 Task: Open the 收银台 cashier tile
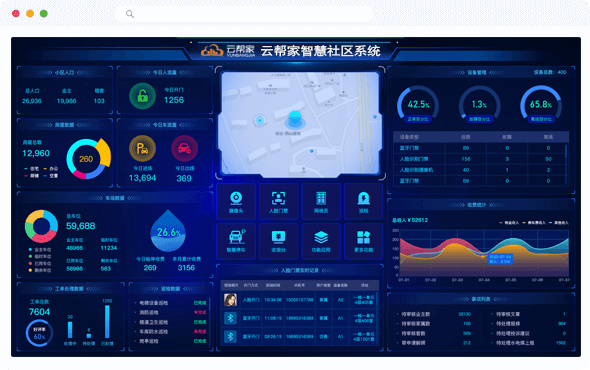tap(278, 241)
